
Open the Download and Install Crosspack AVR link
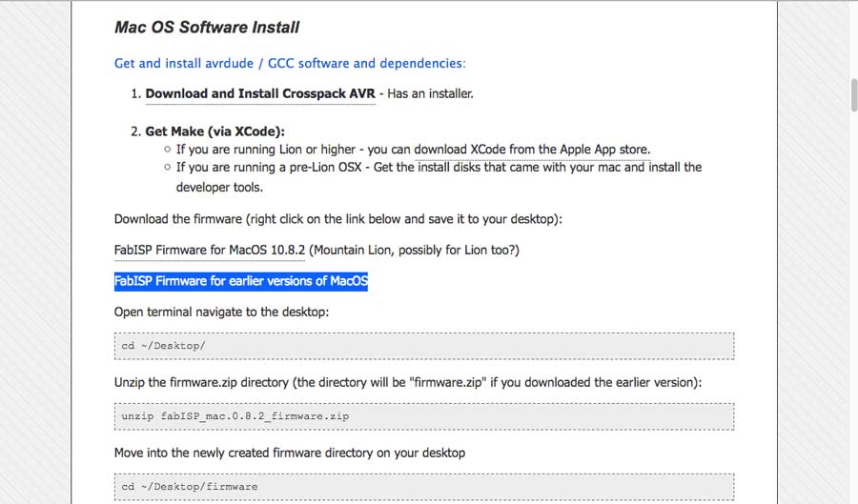pyautogui.click(x=259, y=93)
